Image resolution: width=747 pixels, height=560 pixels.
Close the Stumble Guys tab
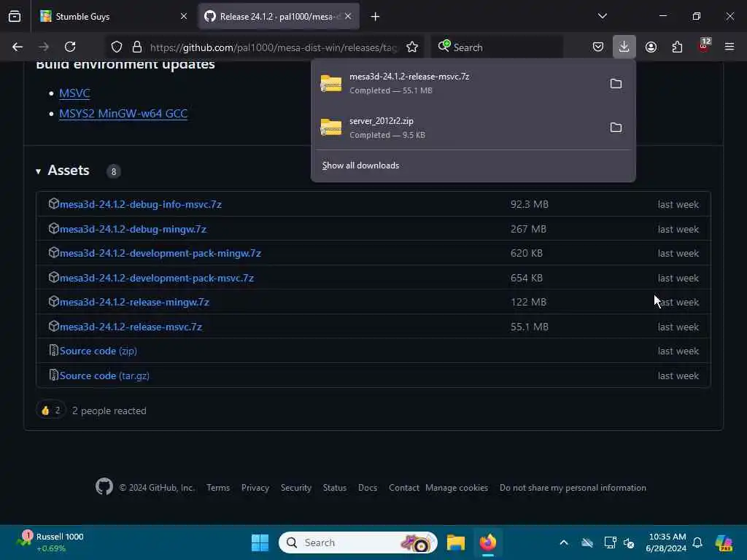coord(184,16)
